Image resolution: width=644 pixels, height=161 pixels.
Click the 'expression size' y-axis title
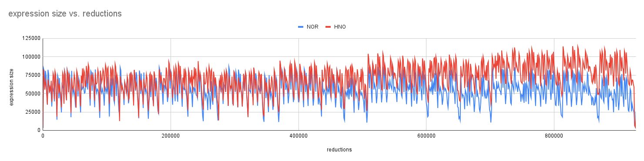(12, 87)
